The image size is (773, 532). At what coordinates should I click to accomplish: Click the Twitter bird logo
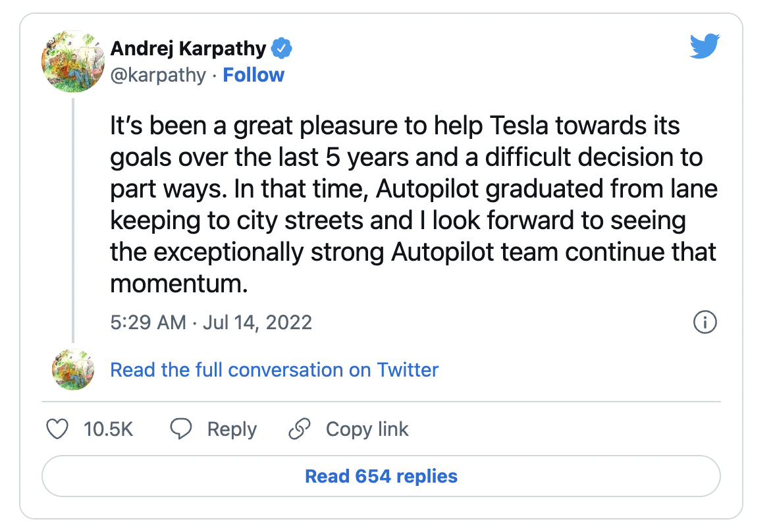coord(705,47)
